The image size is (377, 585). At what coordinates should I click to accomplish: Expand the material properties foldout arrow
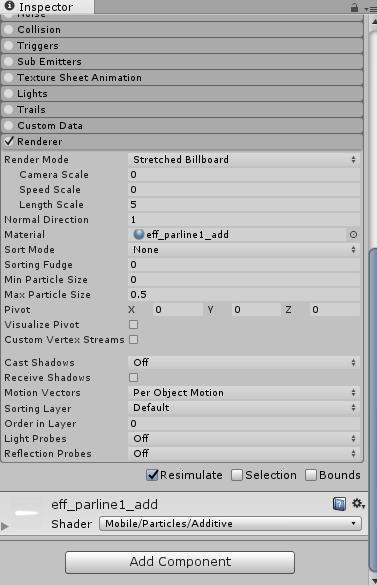[x=5, y=526]
